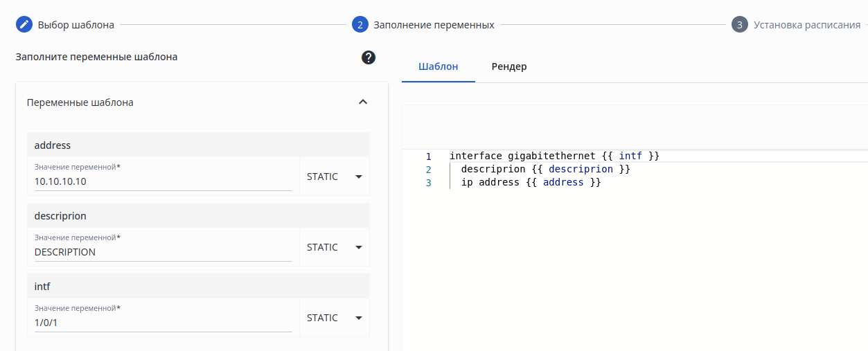The image size is (868, 351).
Task: Open the STATIC dropdown for address
Action: point(335,177)
